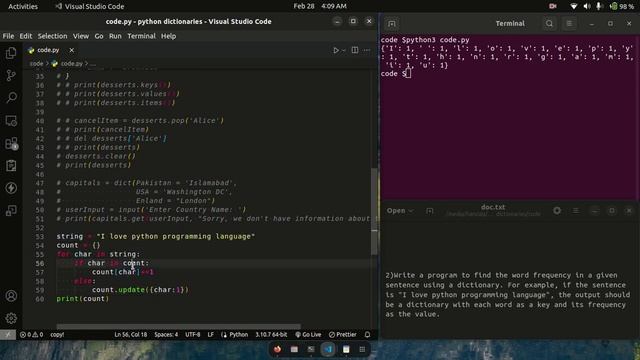Open Source Control view in activity bar

[11, 75]
